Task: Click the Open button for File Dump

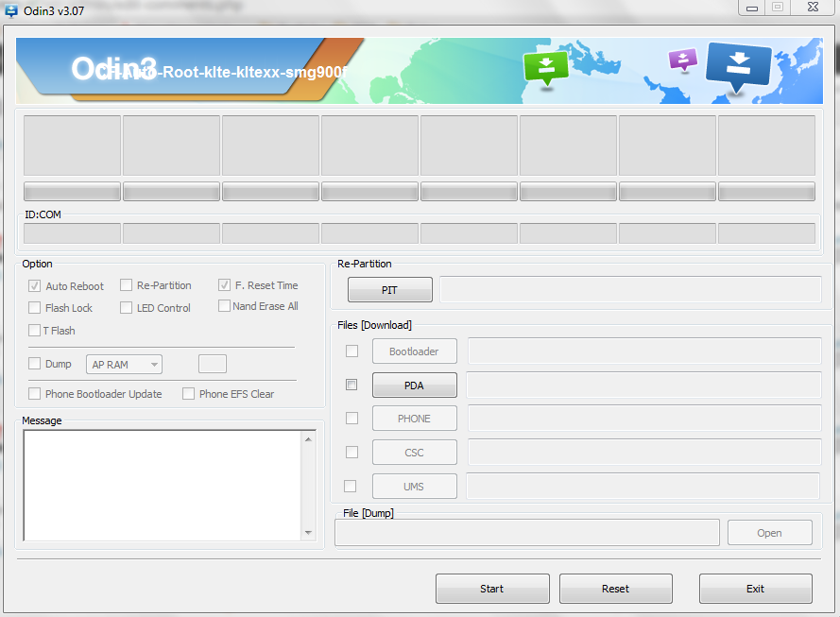Action: (x=770, y=533)
